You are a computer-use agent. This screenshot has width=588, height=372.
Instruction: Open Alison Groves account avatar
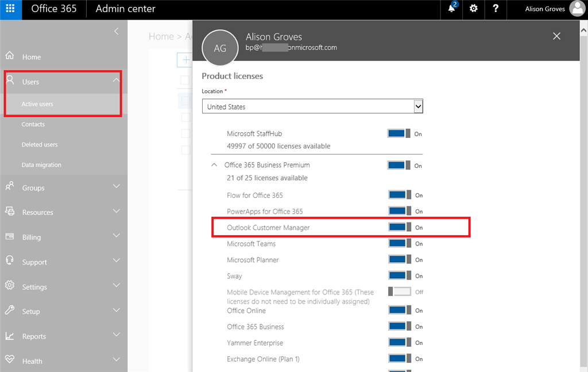pyautogui.click(x=577, y=8)
